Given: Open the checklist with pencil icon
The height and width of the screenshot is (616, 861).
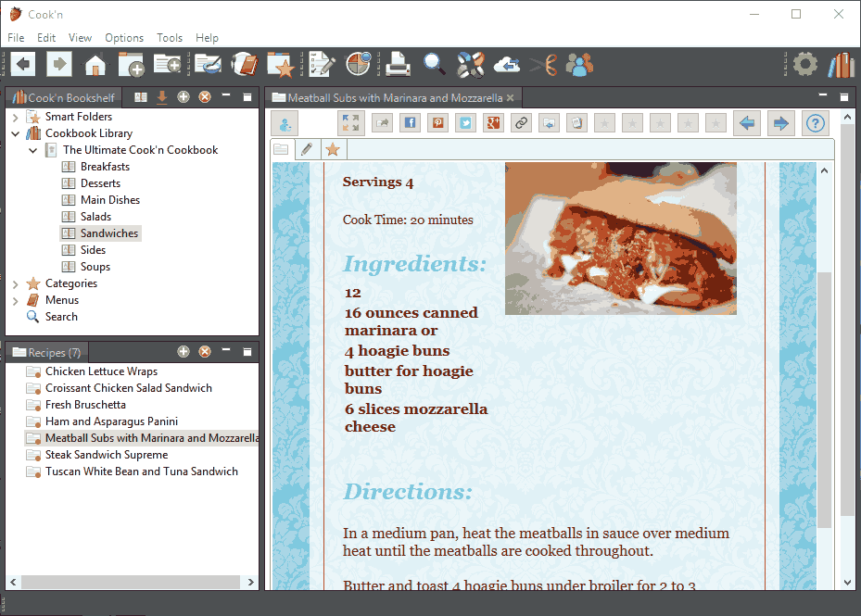Looking at the screenshot, I should [322, 65].
